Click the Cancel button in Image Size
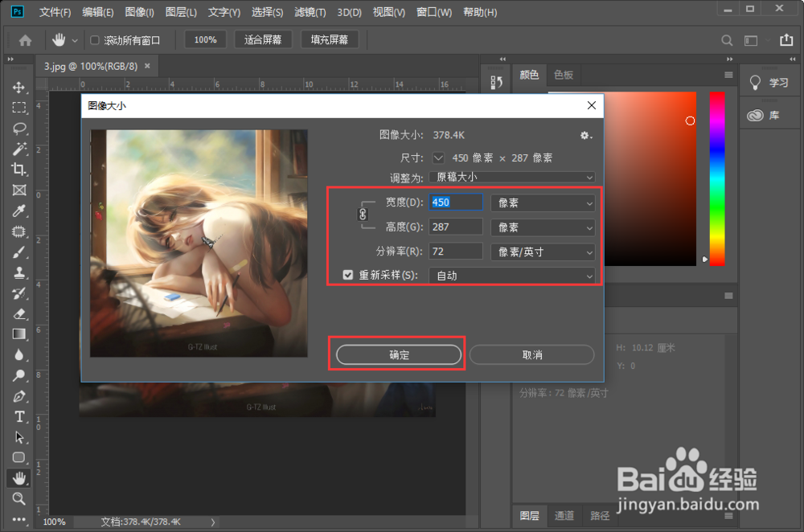This screenshot has width=804, height=532. (x=531, y=354)
